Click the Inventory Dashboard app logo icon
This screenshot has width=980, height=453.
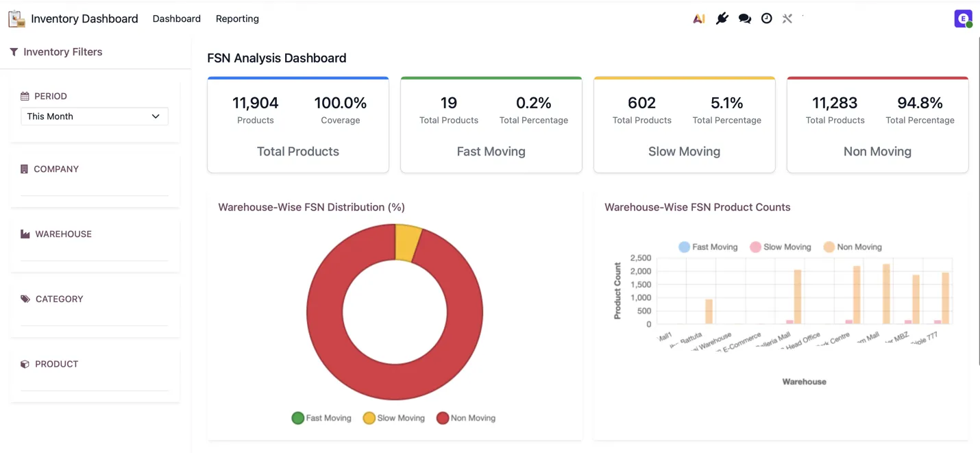coord(16,19)
